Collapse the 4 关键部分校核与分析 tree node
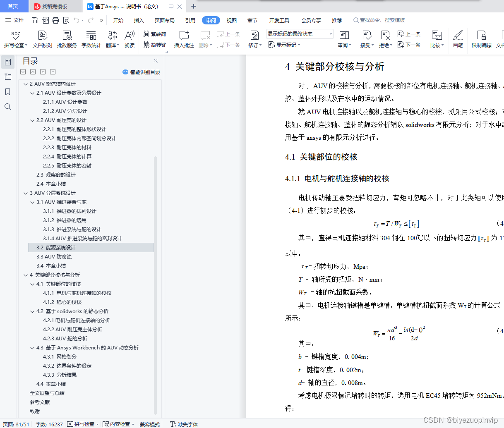The width and height of the screenshot is (504, 428). tap(26, 275)
